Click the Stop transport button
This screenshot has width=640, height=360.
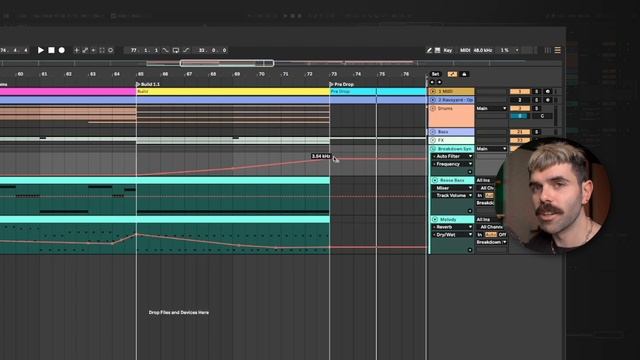[51, 50]
